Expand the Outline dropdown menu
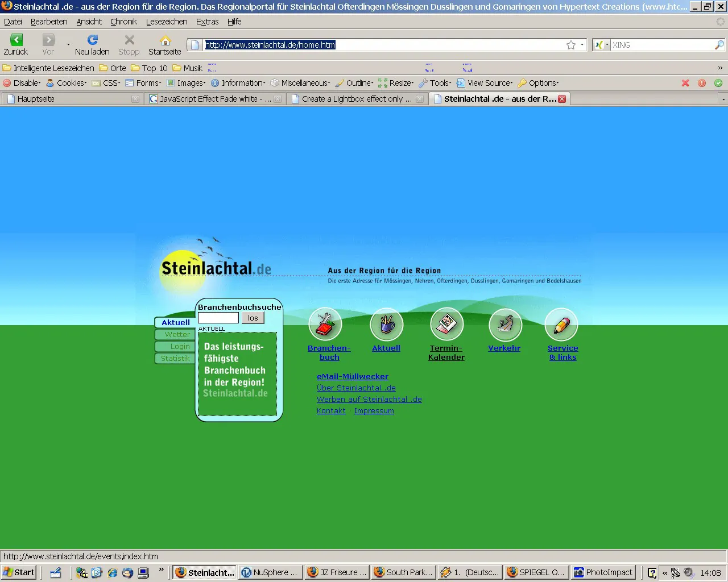Viewport: 728px width, 582px height. (x=354, y=83)
